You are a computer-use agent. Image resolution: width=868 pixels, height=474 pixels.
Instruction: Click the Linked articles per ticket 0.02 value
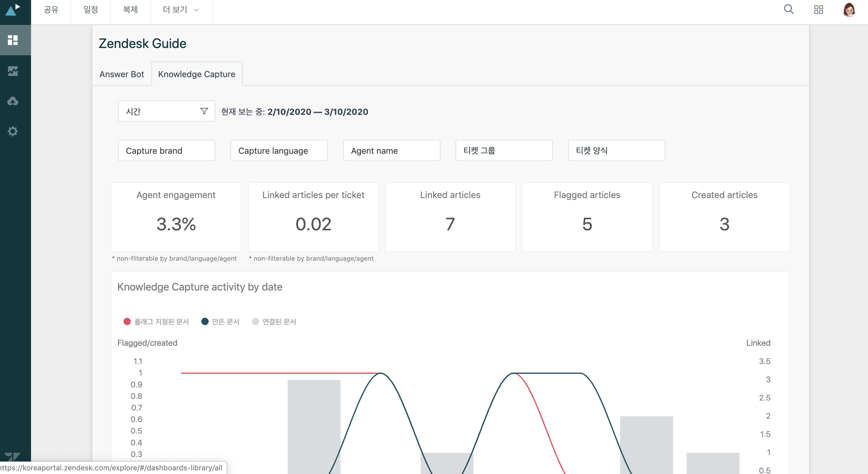313,224
